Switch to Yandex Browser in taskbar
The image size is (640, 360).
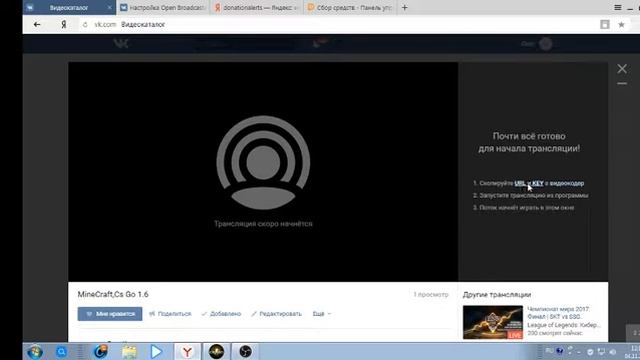tap(187, 351)
